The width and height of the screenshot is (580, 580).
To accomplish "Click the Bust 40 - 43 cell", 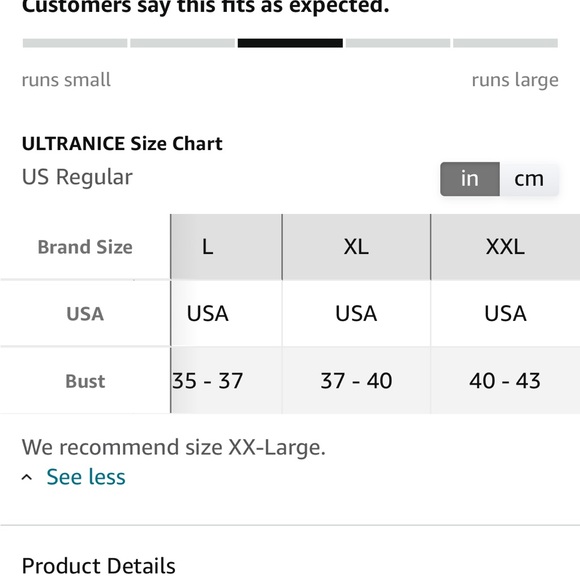I will pyautogui.click(x=505, y=381).
